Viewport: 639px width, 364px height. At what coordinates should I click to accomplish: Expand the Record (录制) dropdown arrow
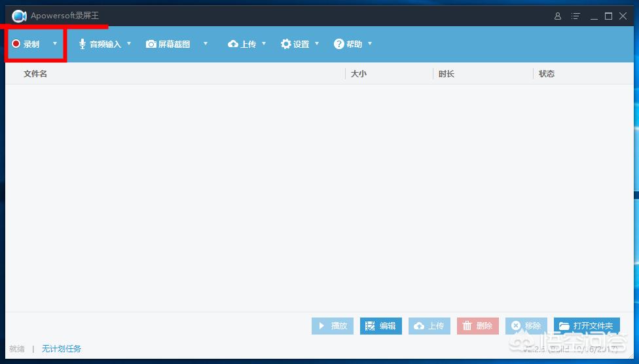[55, 43]
